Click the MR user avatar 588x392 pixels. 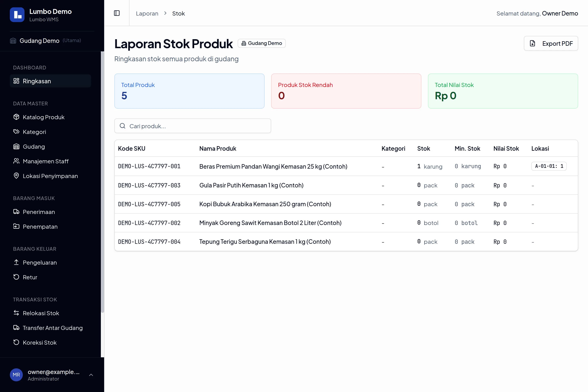point(16,375)
